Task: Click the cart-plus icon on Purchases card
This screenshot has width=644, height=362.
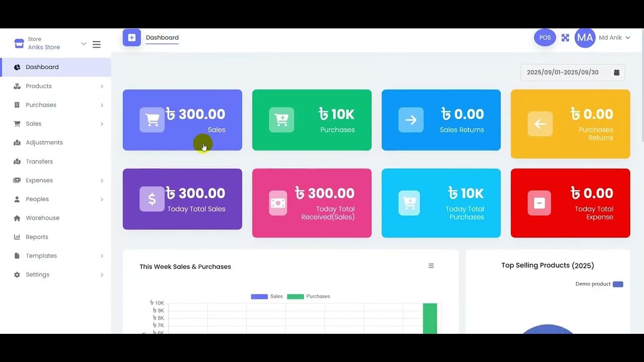Action: click(281, 120)
